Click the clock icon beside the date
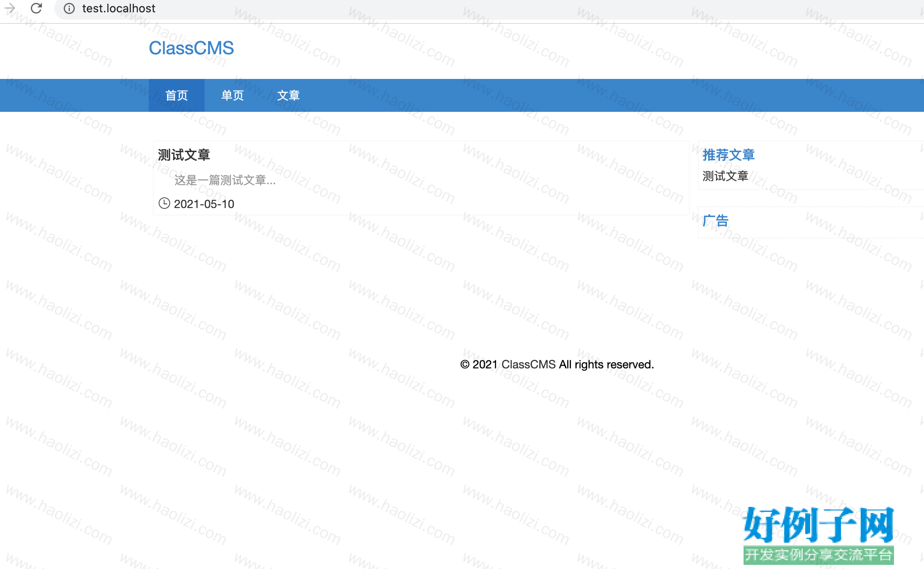The width and height of the screenshot is (924, 569). click(164, 204)
